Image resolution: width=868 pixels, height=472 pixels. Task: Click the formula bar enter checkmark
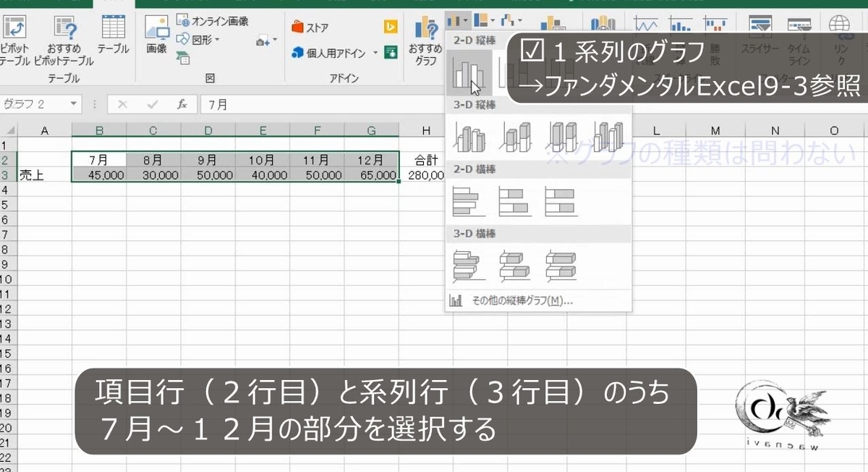coord(151,104)
